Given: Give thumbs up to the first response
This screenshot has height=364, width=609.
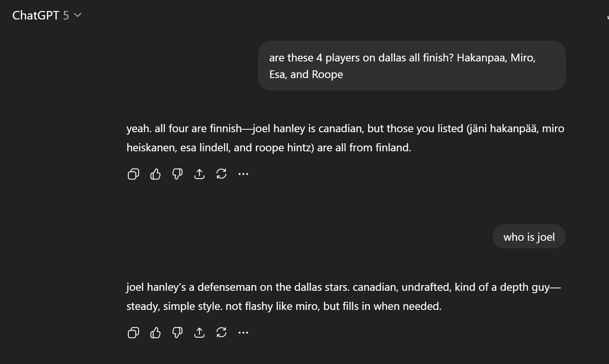Looking at the screenshot, I should 156,174.
